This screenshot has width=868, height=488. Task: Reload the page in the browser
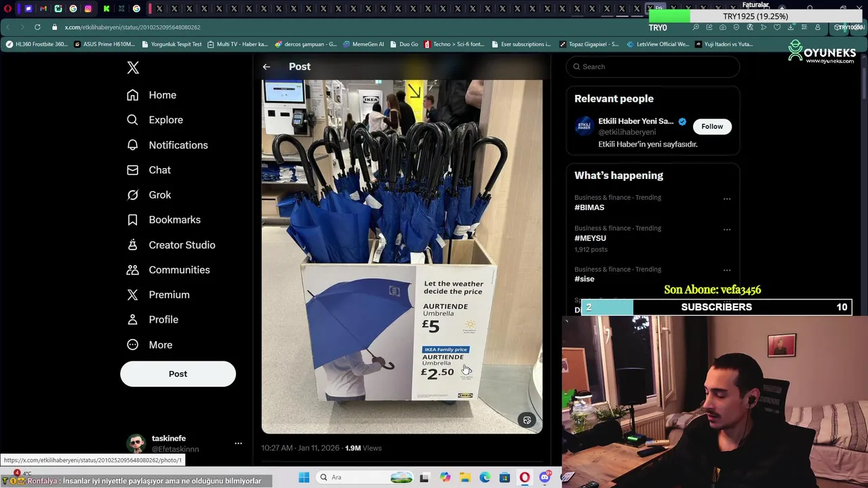coord(37,27)
